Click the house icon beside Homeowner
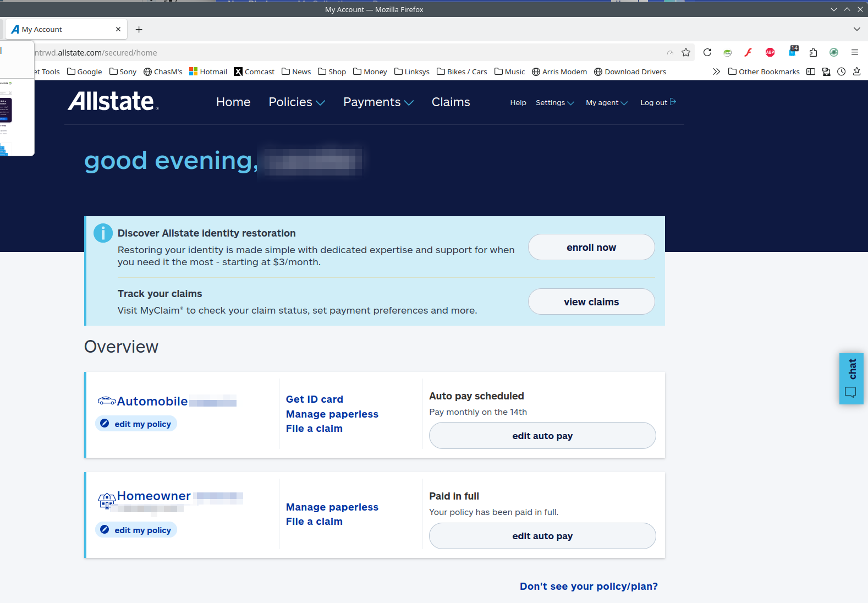 107,500
